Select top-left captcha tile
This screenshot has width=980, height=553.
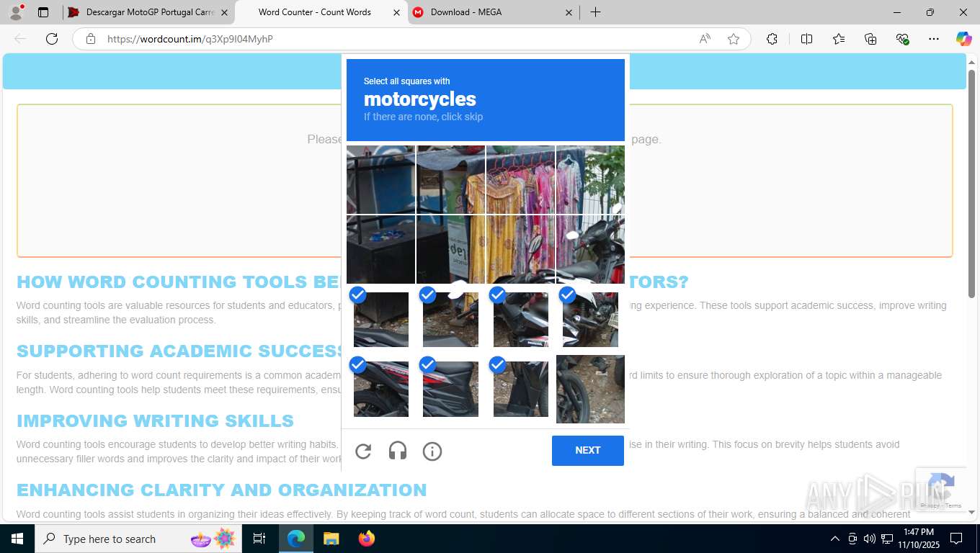380,179
